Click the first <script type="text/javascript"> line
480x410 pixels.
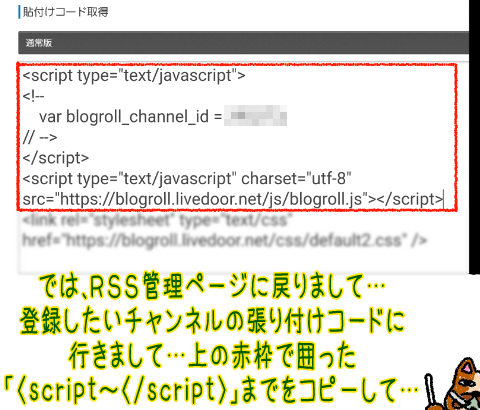134,75
